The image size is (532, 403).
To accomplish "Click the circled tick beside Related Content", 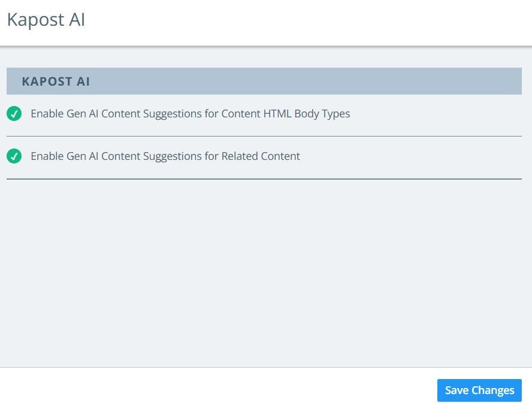I will [14, 156].
